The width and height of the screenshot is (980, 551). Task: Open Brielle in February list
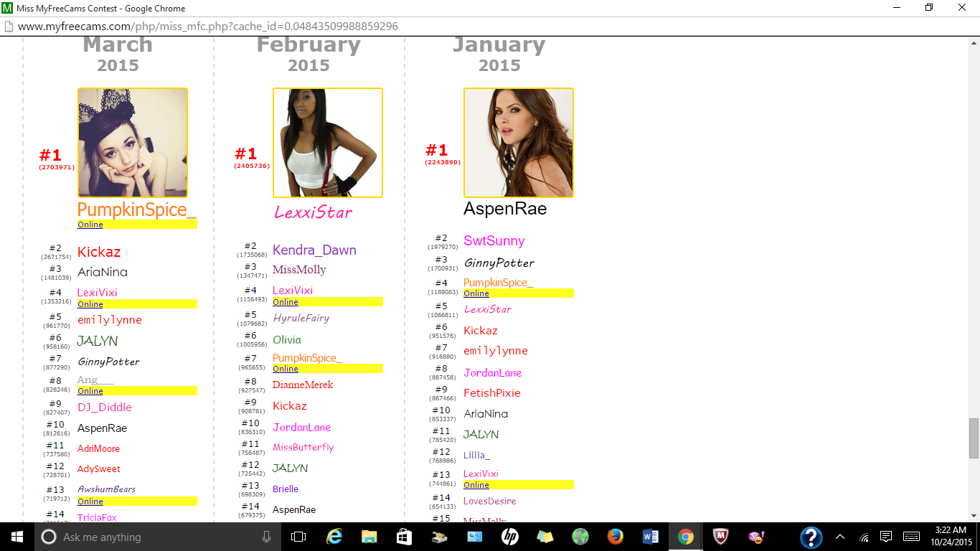(x=286, y=489)
